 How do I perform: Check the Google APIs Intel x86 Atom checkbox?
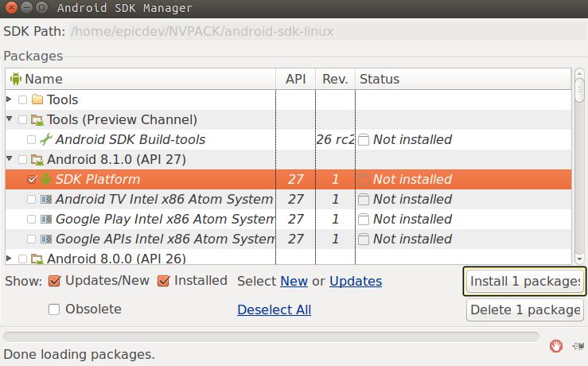32,239
